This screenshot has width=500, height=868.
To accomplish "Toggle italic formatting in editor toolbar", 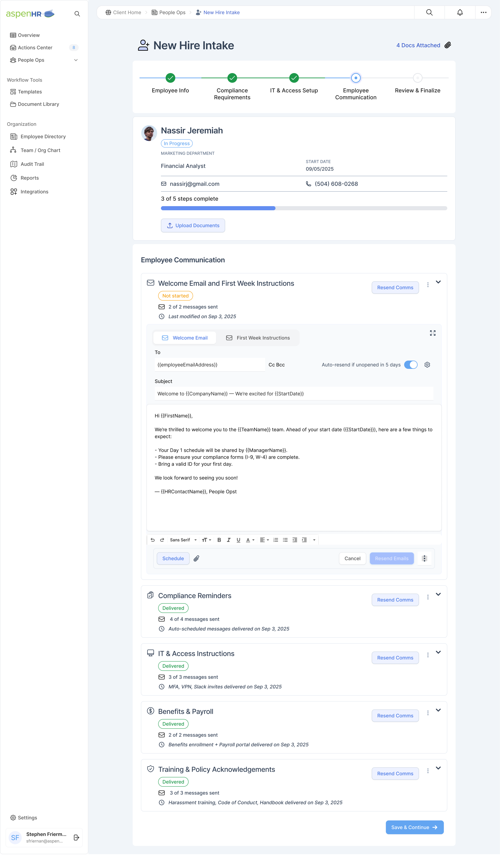I will (229, 540).
